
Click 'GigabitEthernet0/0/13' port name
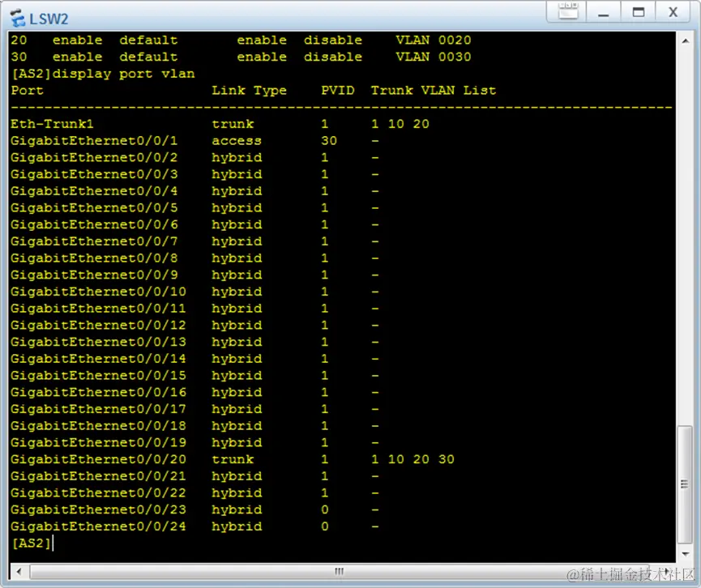click(x=98, y=342)
